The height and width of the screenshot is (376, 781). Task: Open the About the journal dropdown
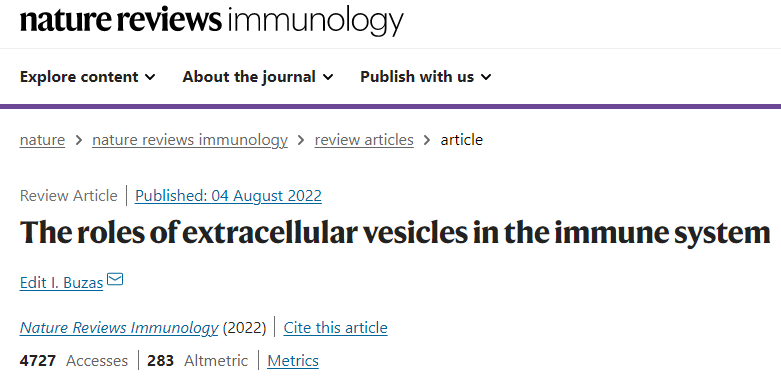click(x=258, y=77)
